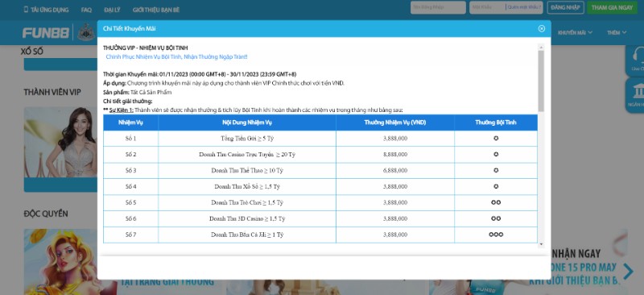Click 'Doanh Thu Bắn Cá Jili ≥ 1 Tỷ' cell
Screen dimensions: 644x295
pyautogui.click(x=247, y=235)
